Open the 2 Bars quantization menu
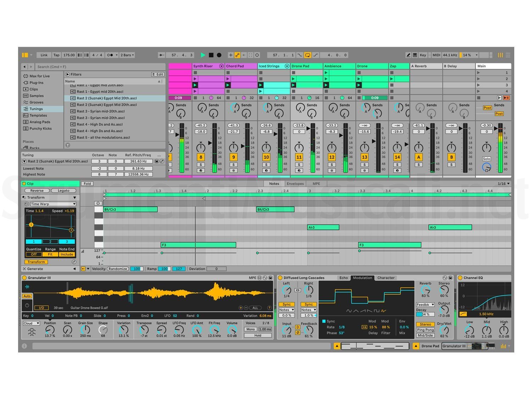 click(127, 55)
